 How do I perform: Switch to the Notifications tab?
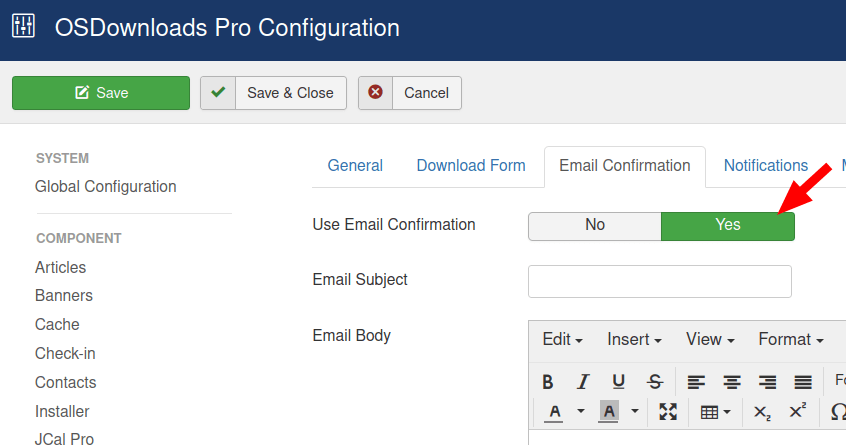pos(766,166)
